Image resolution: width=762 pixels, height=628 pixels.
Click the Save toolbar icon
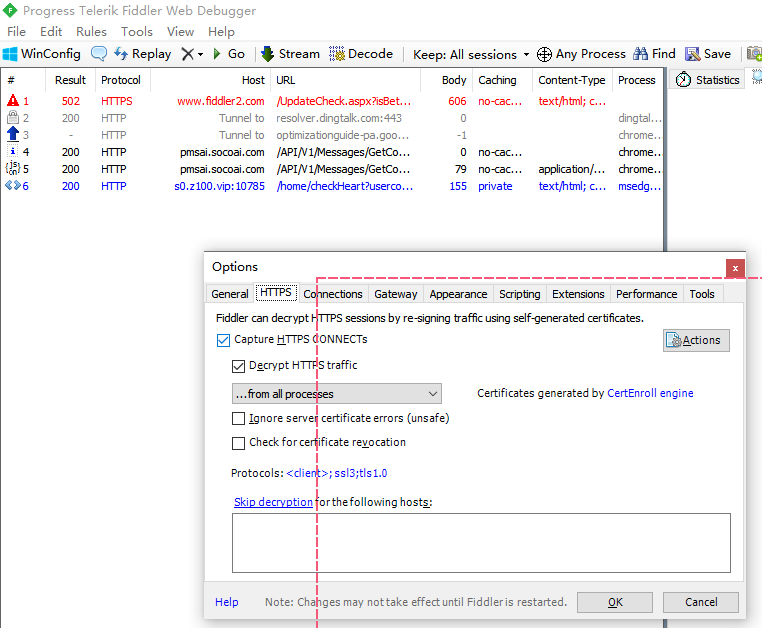[692, 54]
